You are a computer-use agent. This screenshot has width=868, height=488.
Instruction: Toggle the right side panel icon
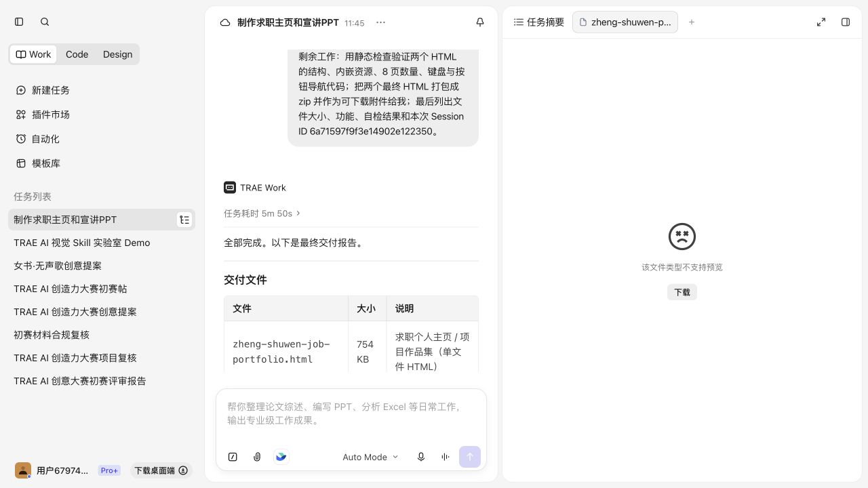pos(846,22)
